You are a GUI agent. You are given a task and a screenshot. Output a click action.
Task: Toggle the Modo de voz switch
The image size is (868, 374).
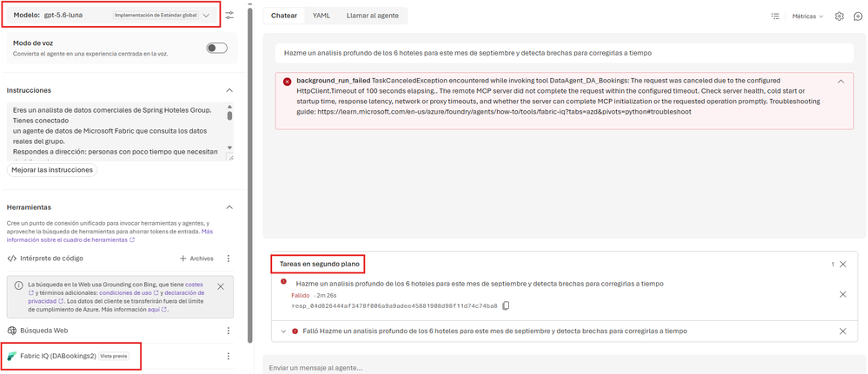[x=217, y=48]
